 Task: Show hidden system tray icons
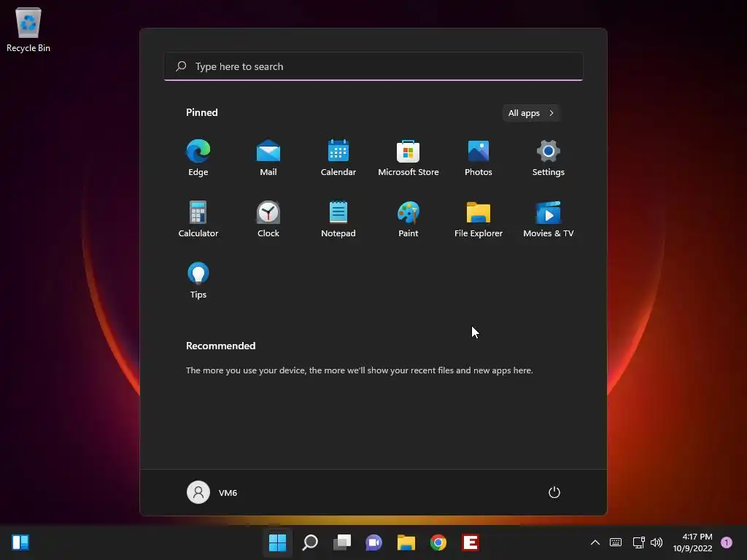click(x=595, y=542)
